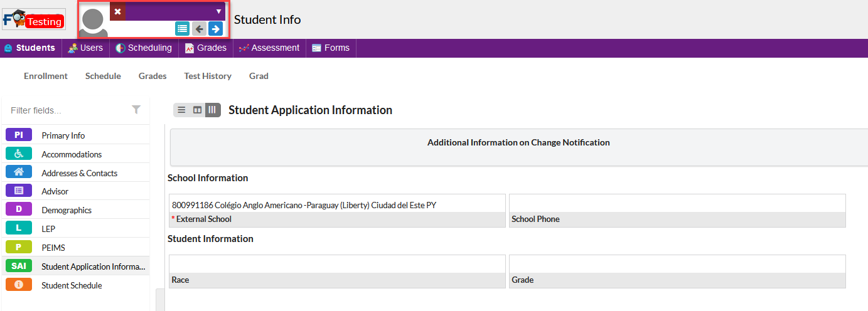
Task: Open Primary Info category
Action: tap(75, 135)
